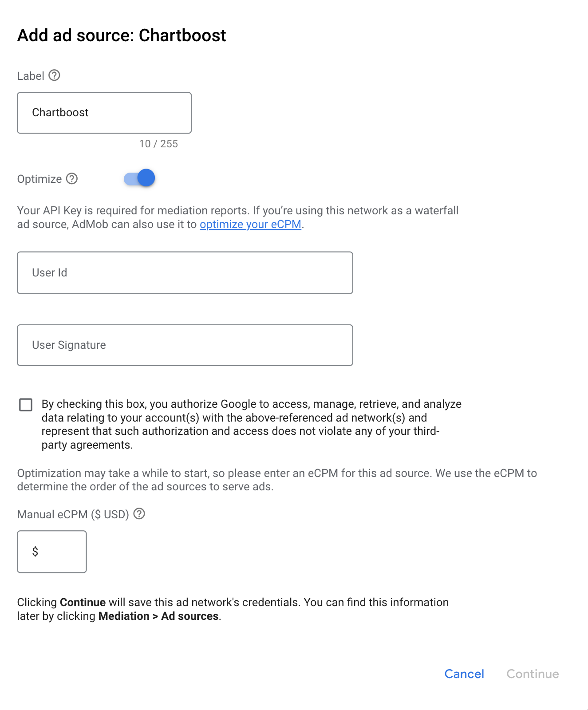Click the 'Add ad source: Chartboost' heading

(122, 35)
